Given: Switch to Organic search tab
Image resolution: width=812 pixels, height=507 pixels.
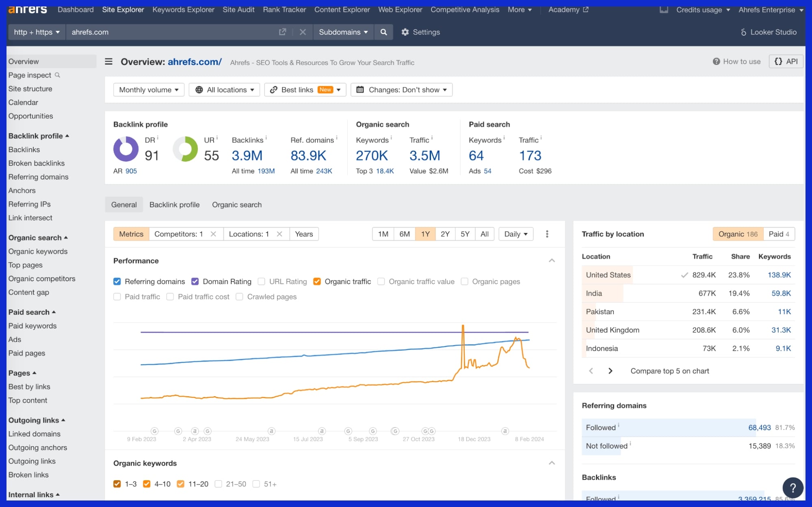Looking at the screenshot, I should (x=237, y=205).
